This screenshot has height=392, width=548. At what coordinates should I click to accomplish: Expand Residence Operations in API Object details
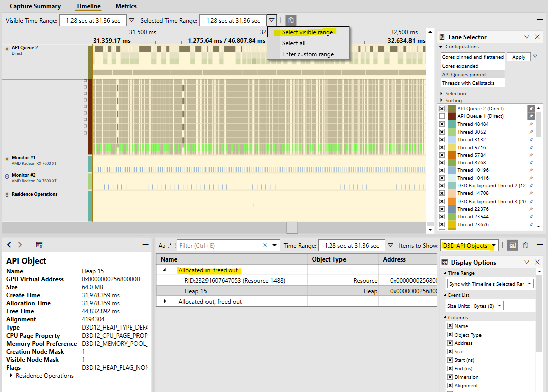pyautogui.click(x=11, y=375)
